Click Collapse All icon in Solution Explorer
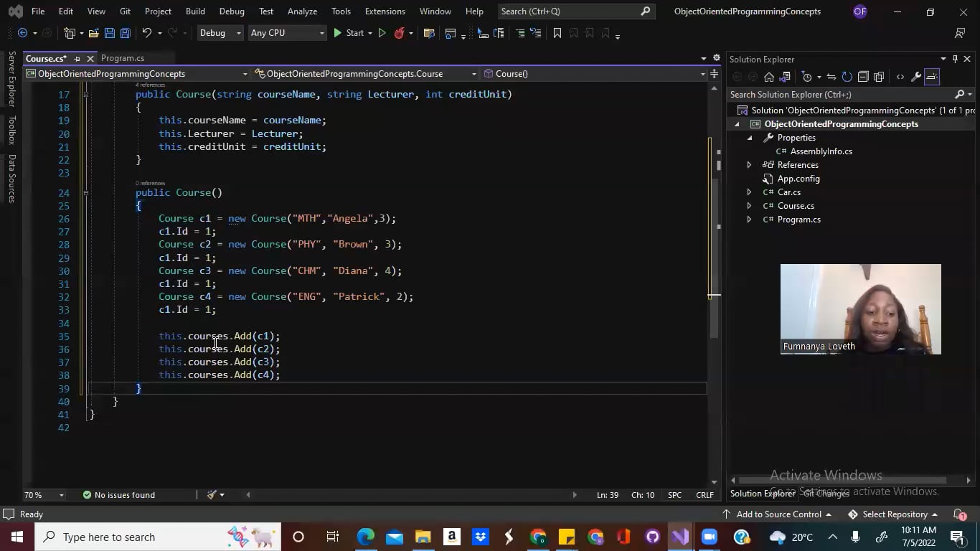The height and width of the screenshot is (551, 980). (863, 77)
